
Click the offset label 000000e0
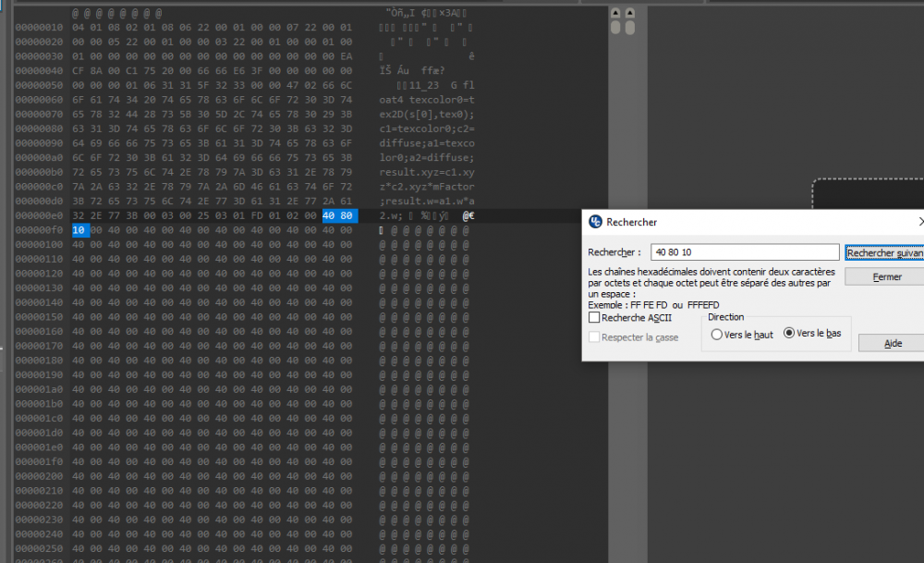(x=38, y=215)
